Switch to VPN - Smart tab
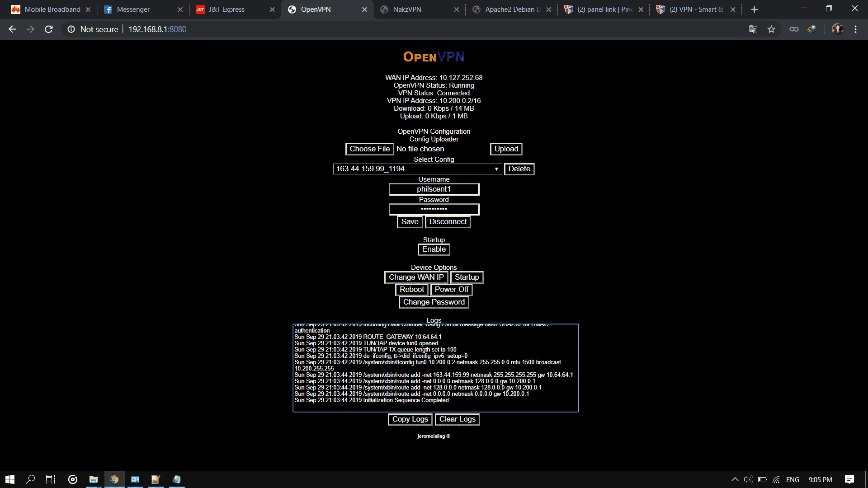The height and width of the screenshot is (488, 868). (x=696, y=9)
